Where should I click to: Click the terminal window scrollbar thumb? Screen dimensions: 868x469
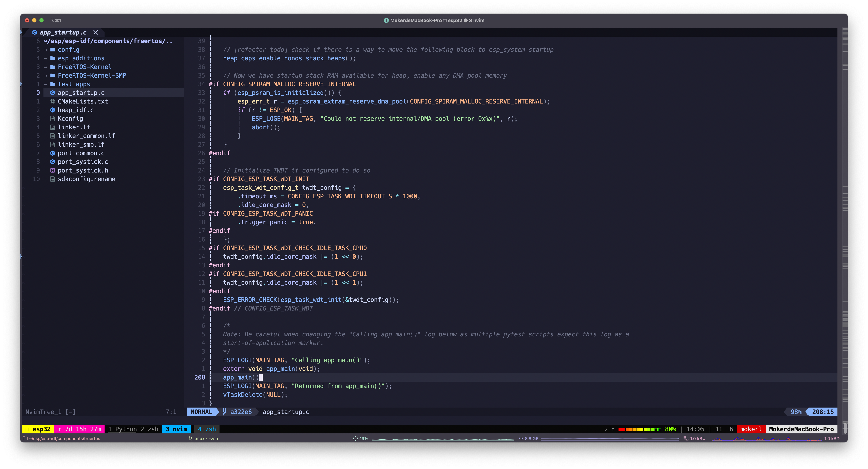[845, 428]
